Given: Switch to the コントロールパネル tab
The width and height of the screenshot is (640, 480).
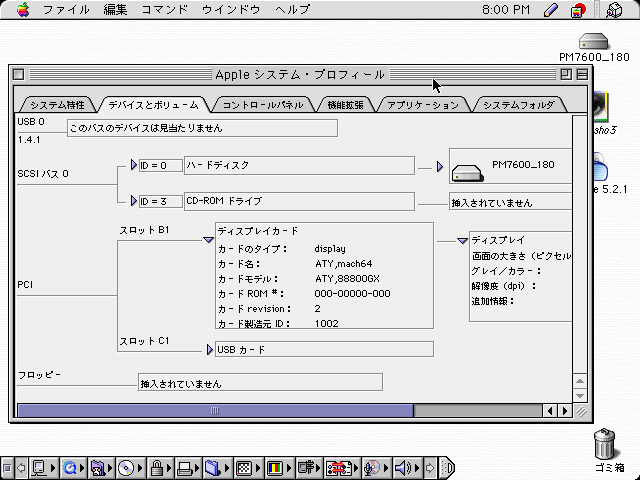Looking at the screenshot, I should 263,105.
